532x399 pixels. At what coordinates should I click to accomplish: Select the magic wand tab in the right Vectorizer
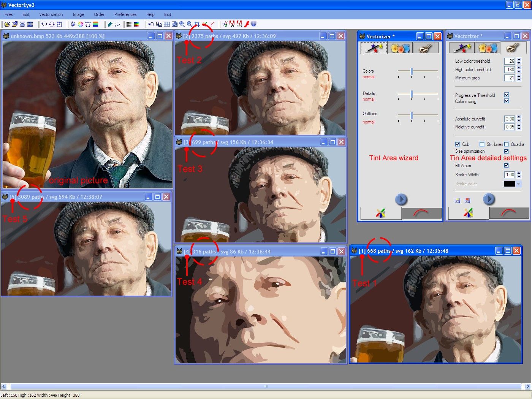point(461,47)
